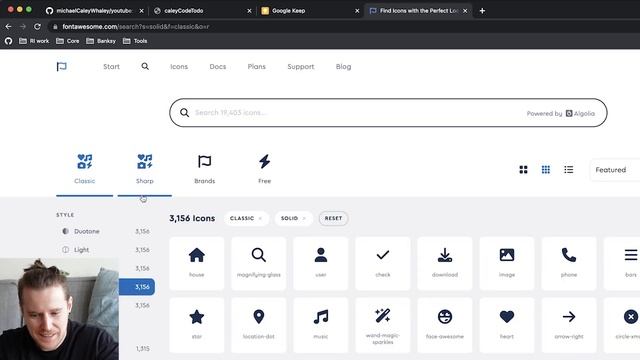Select the Light style filter
This screenshot has height=360, width=640.
105,249
